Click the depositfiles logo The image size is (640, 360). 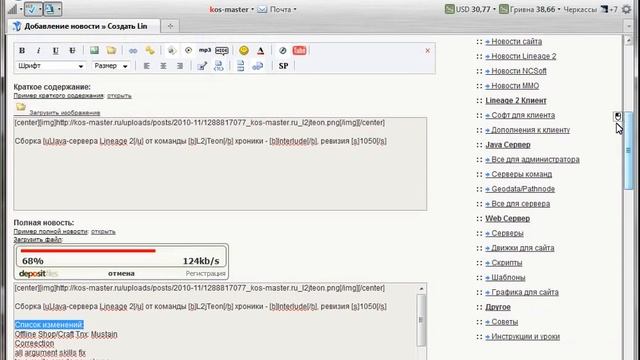pyautogui.click(x=38, y=273)
